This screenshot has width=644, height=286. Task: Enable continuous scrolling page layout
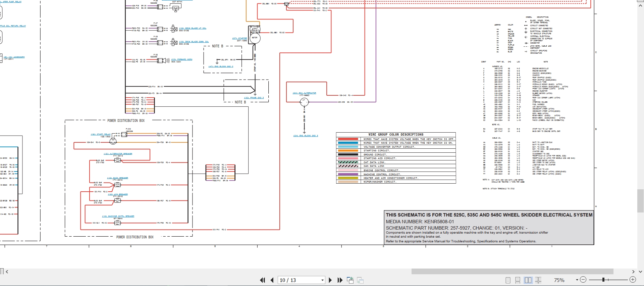coord(518,280)
